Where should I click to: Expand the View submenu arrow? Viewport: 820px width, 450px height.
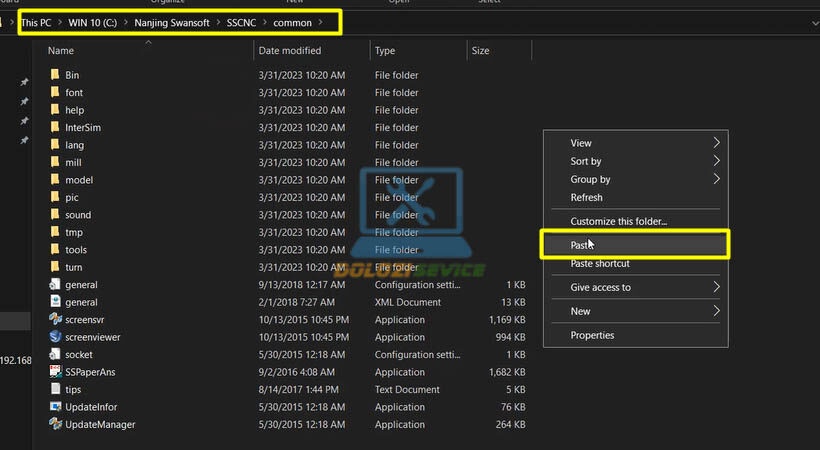coord(716,143)
